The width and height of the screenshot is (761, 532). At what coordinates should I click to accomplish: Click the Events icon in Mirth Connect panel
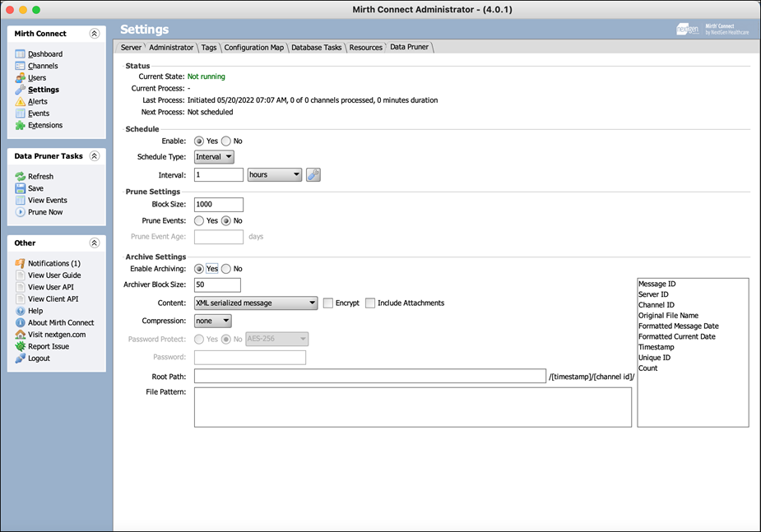click(20, 113)
